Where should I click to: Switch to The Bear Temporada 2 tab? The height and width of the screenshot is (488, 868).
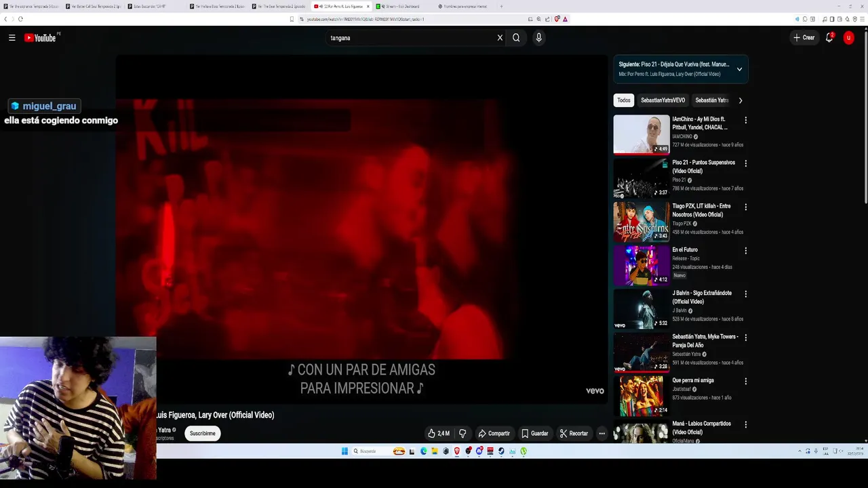pos(279,6)
